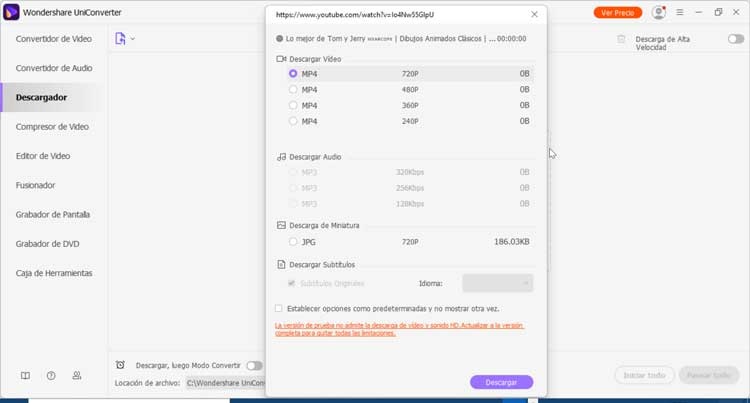The height and width of the screenshot is (403, 750).
Task: Click the Locación de archivo path field
Action: [225, 383]
